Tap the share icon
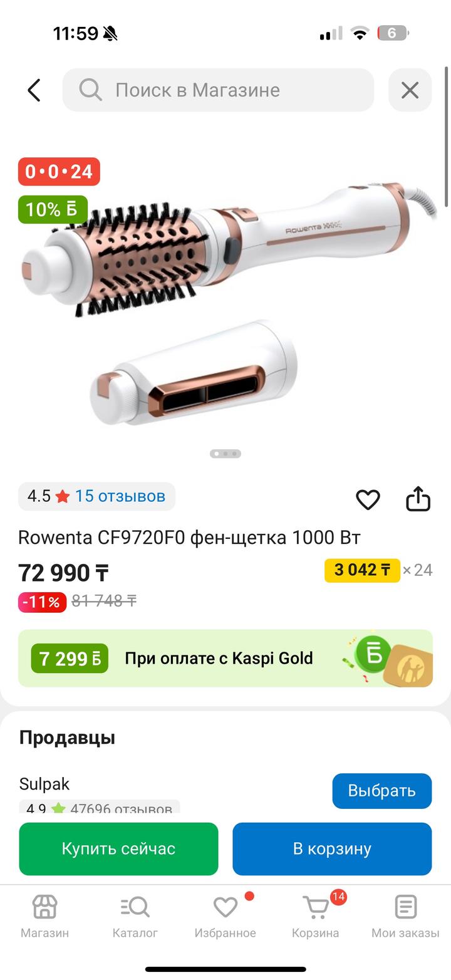451x980 pixels. [418, 499]
